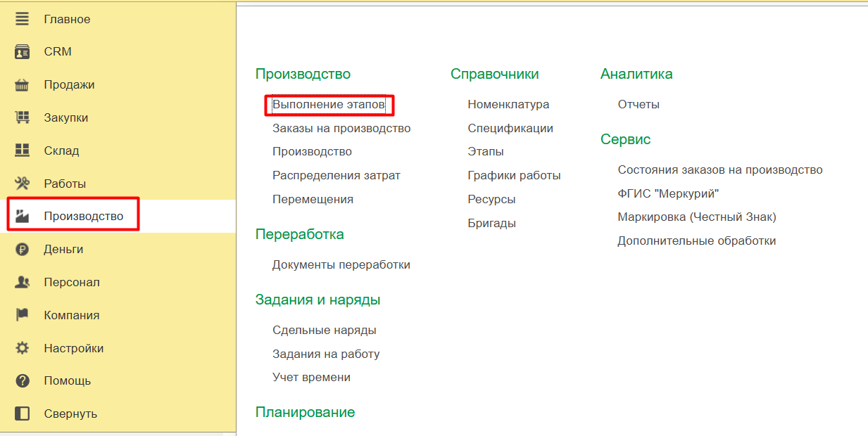Open the Номенклатура reference
Screen dimensions: 868x436
[508, 105]
